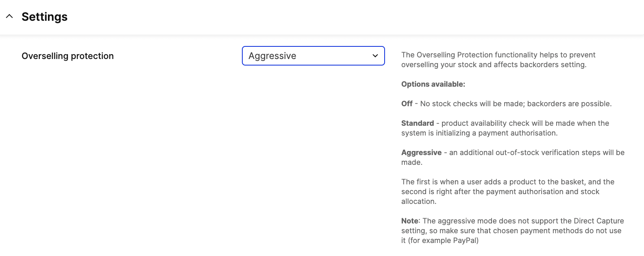
Task: Click the bold Aggressive option description
Action: tap(421, 152)
